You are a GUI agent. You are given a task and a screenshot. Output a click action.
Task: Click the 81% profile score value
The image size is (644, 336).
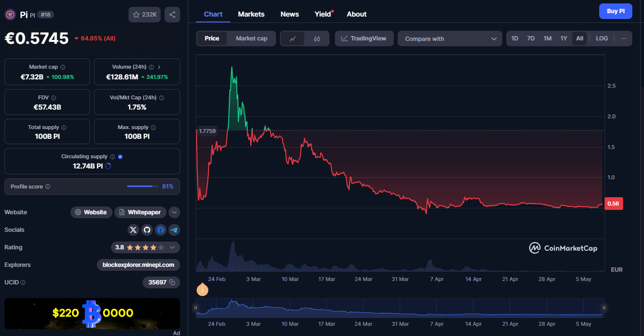click(168, 187)
